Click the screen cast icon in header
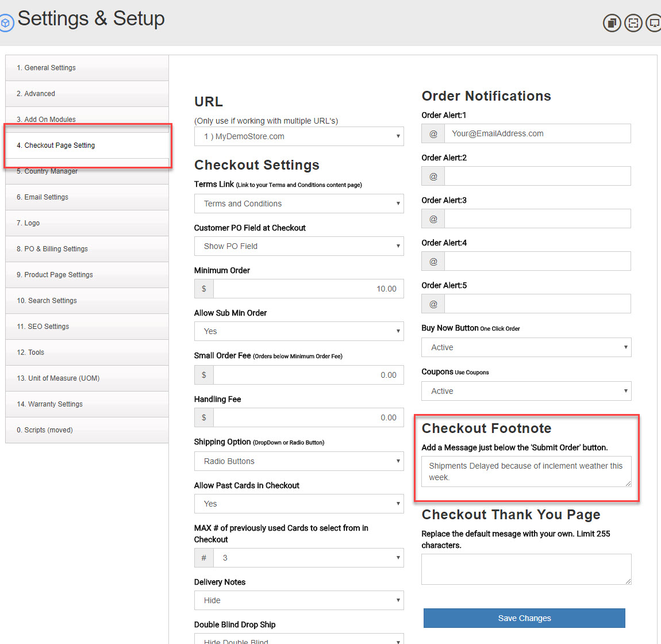Screen dimensions: 661x644 654,23
